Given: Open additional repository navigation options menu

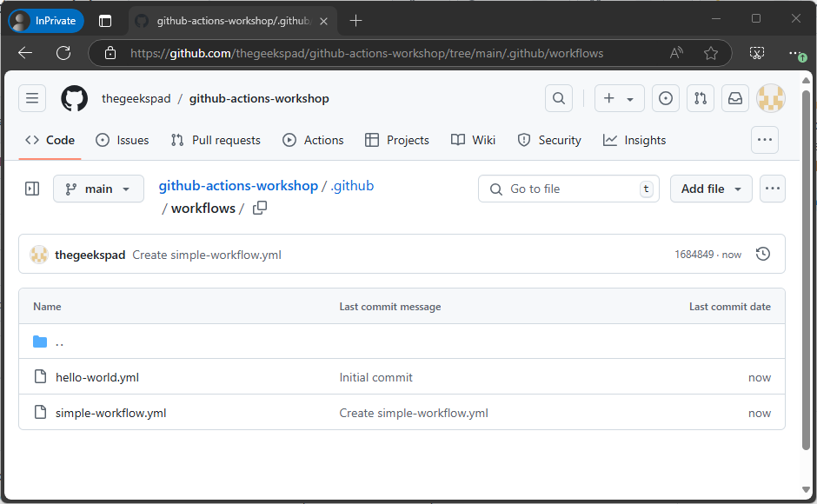Looking at the screenshot, I should point(764,140).
